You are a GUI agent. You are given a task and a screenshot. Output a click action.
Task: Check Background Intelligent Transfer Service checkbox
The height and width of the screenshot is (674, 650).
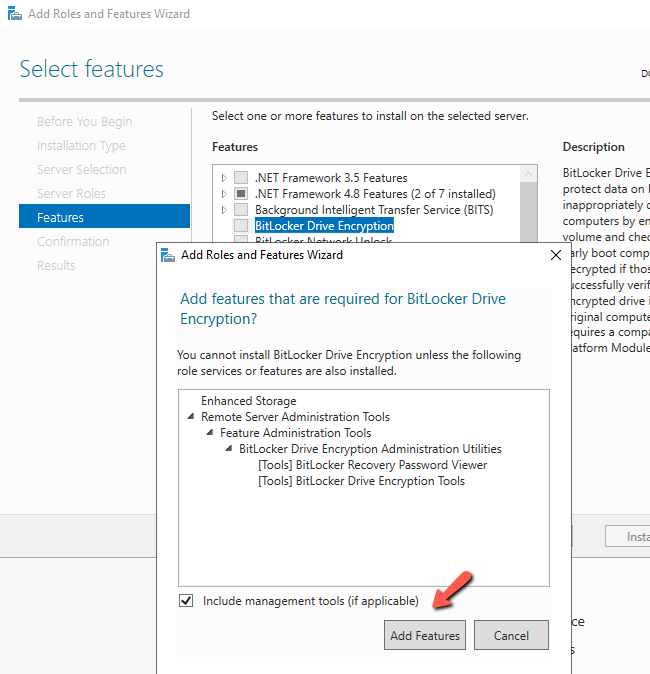pyautogui.click(x=241, y=210)
